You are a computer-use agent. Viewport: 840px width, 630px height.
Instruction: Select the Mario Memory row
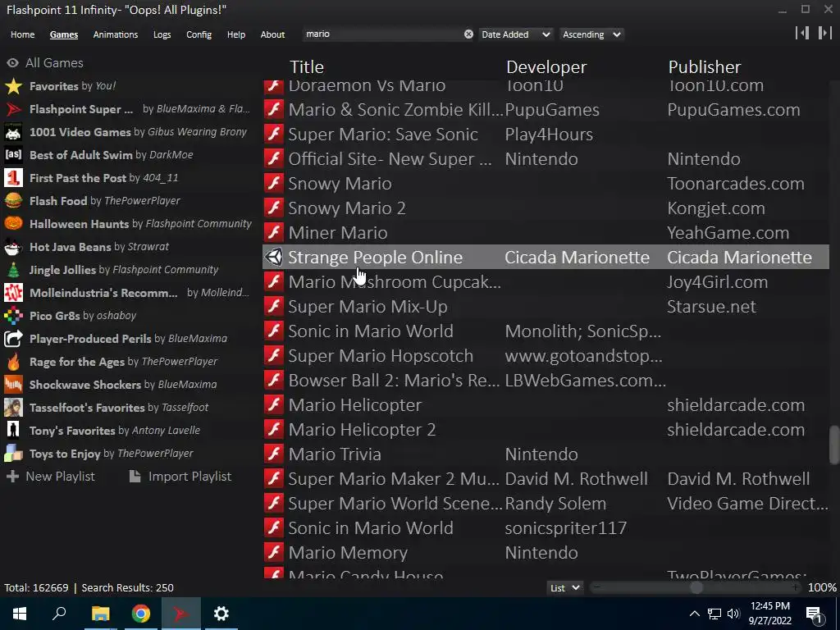[x=546, y=552]
